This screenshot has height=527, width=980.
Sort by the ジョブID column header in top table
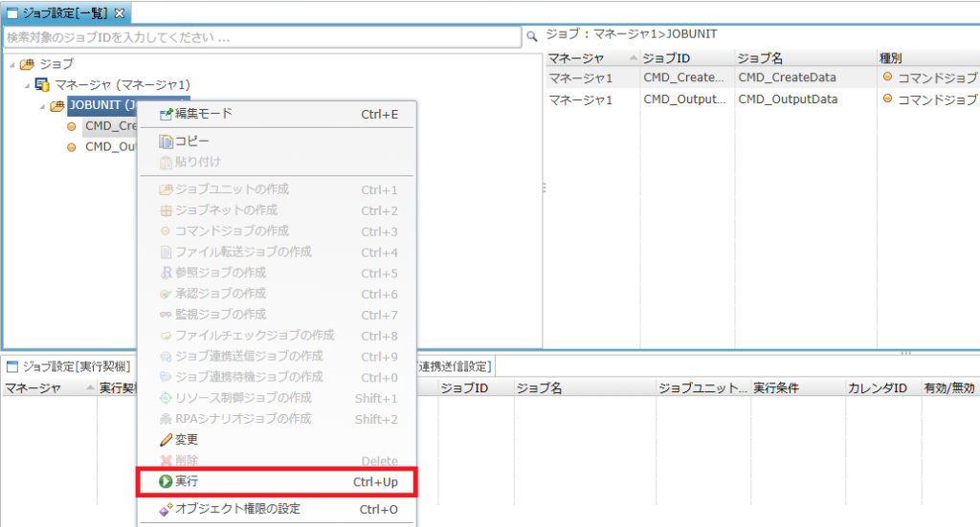pyautogui.click(x=685, y=58)
